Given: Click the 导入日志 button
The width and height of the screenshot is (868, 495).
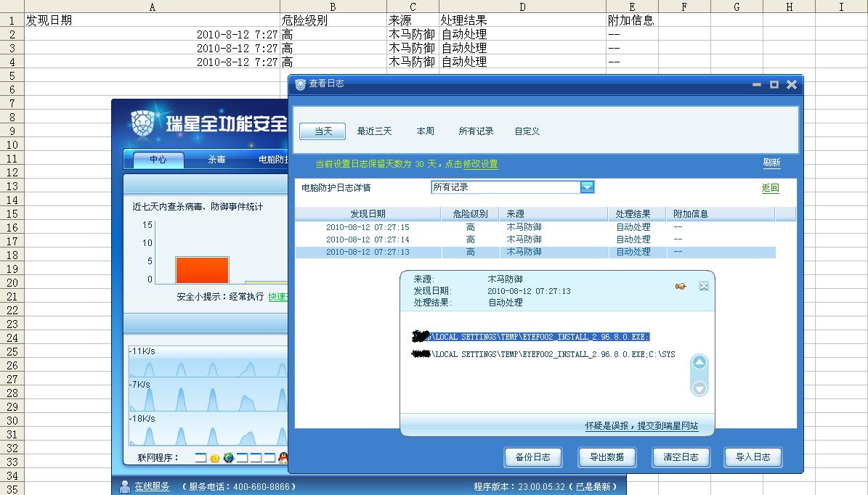Looking at the screenshot, I should [x=753, y=457].
